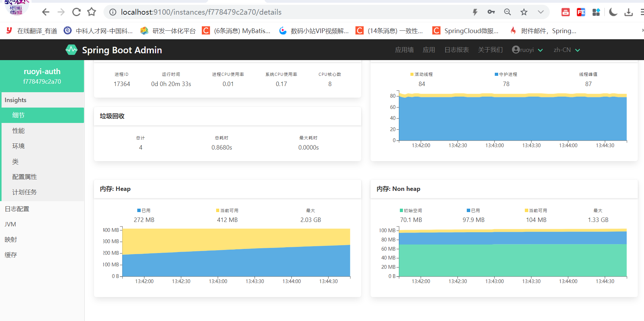Screen dimensions: 644x321
Task: Click process ID value 17364
Action: (x=122, y=84)
